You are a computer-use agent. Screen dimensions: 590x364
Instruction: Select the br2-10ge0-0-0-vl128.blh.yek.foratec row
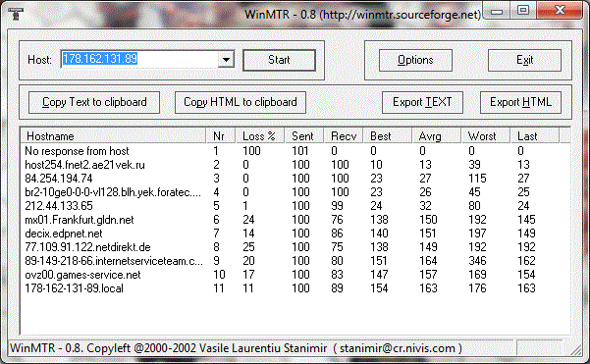coord(295,192)
